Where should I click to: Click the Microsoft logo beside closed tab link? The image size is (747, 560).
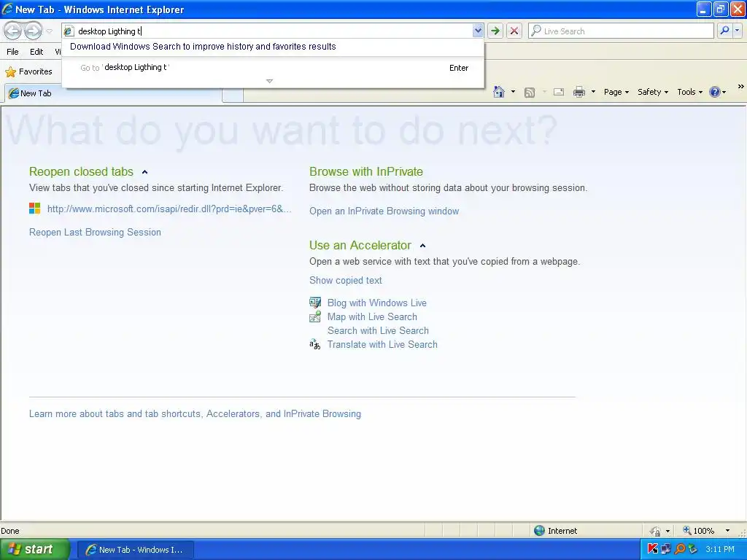point(35,208)
